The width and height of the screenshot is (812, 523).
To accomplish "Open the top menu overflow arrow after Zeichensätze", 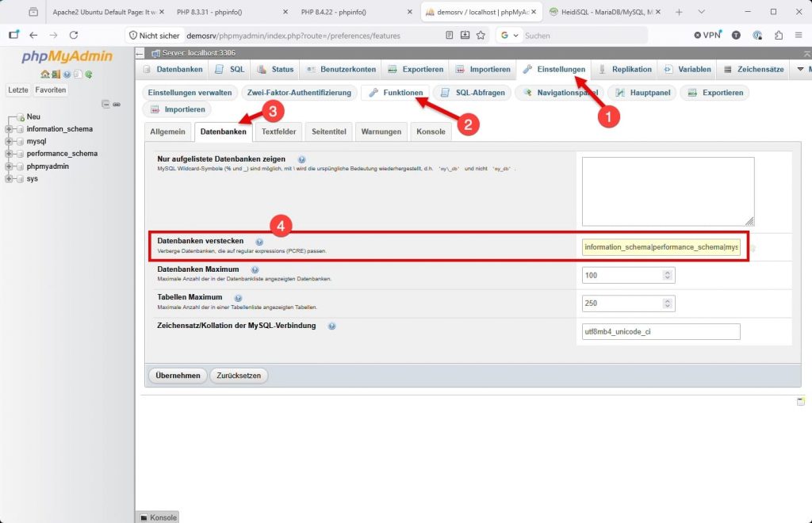I will pos(801,69).
